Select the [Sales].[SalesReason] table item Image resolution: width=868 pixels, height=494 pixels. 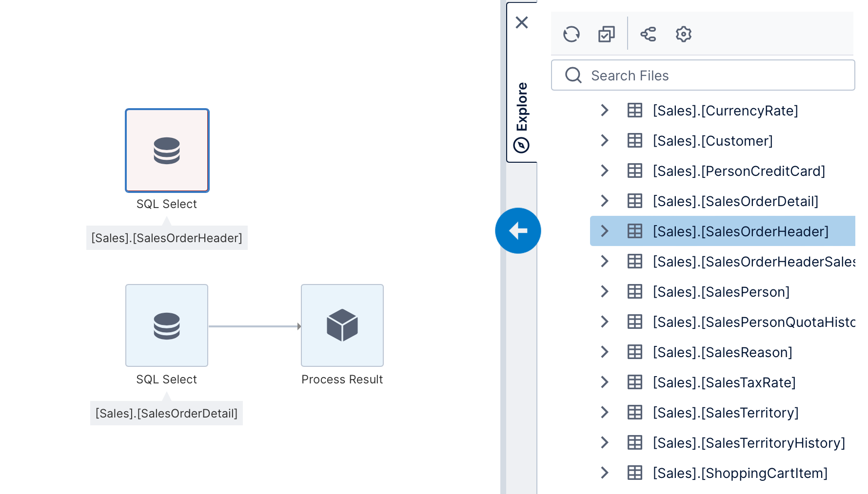pyautogui.click(x=722, y=352)
